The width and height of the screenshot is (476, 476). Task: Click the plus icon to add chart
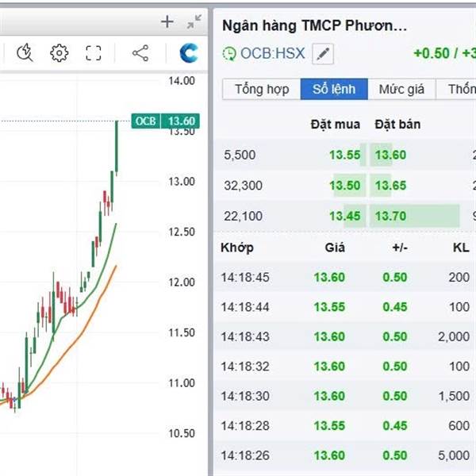(167, 22)
